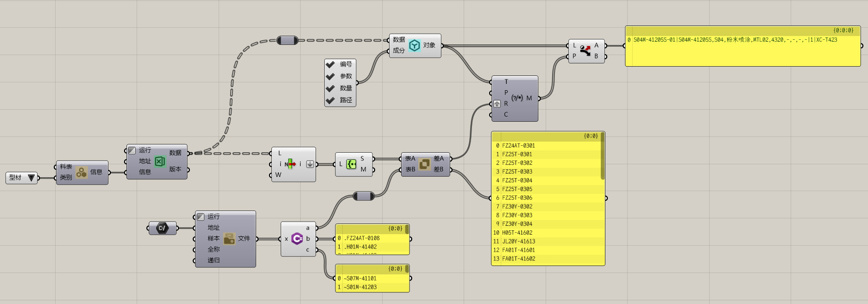Image resolution: width=868 pixels, height=304 pixels.
Task: Click the 差A output label
Action: click(439, 159)
